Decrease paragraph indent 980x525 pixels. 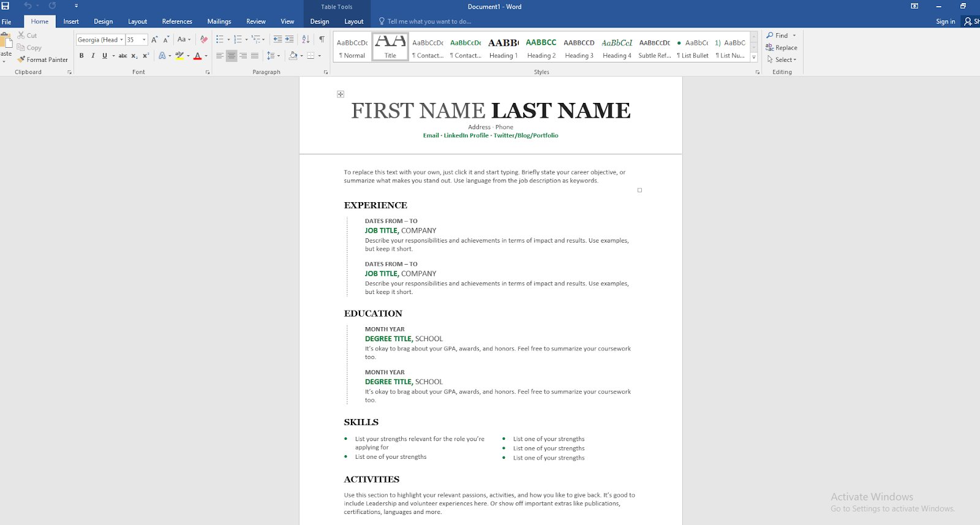277,39
